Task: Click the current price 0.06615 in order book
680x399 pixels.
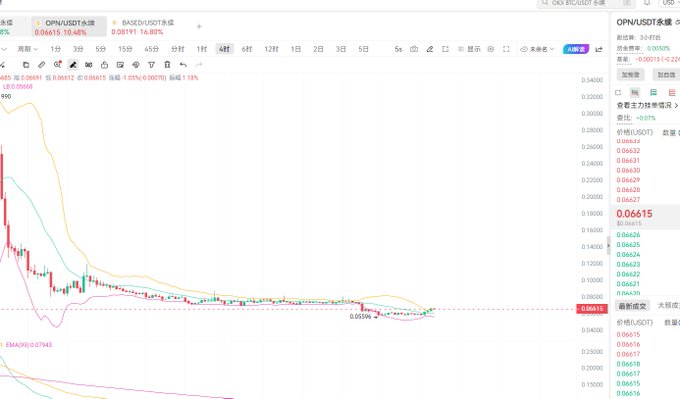Action: click(x=634, y=214)
